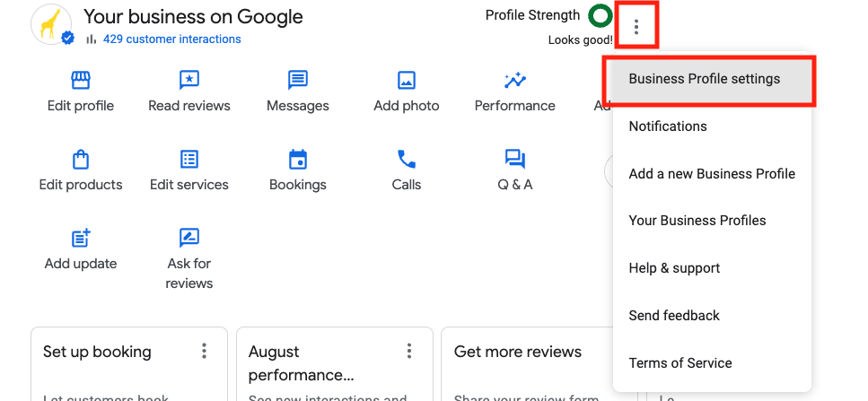The image size is (868, 401).
Task: Open the 429 customer interactions link
Action: tap(171, 39)
